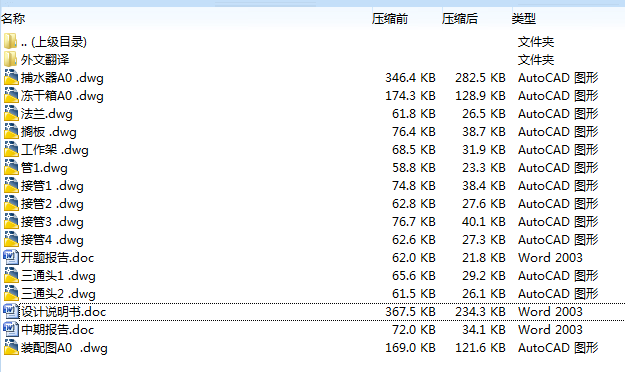This screenshot has height=372, width=625.
Task: Select file name 装配图A0 .dwg
Action: point(64,348)
